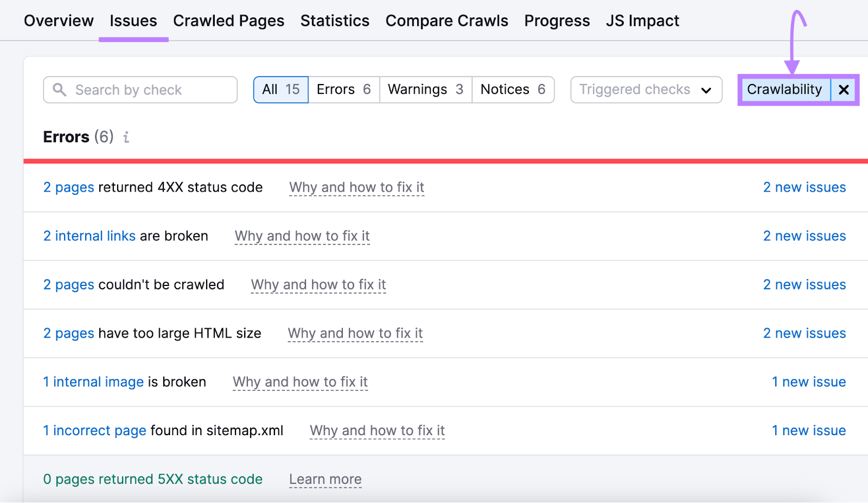
Task: Open the Crawled Pages tab
Action: pyautogui.click(x=228, y=21)
